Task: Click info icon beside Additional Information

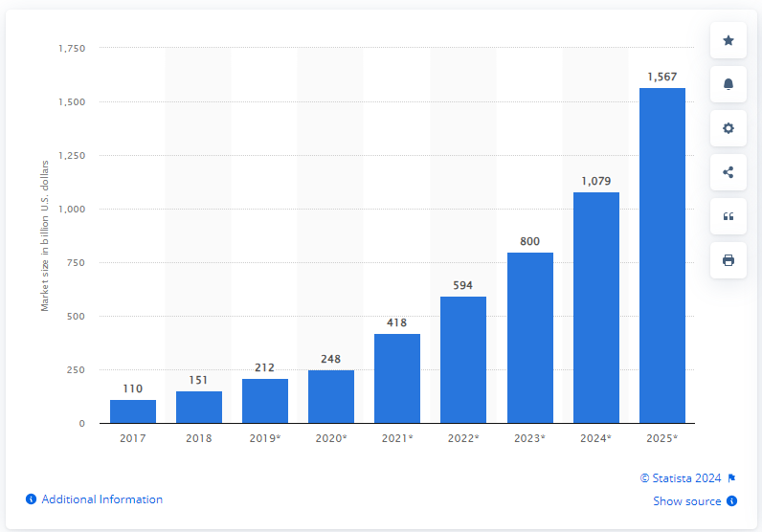Action: point(31,499)
